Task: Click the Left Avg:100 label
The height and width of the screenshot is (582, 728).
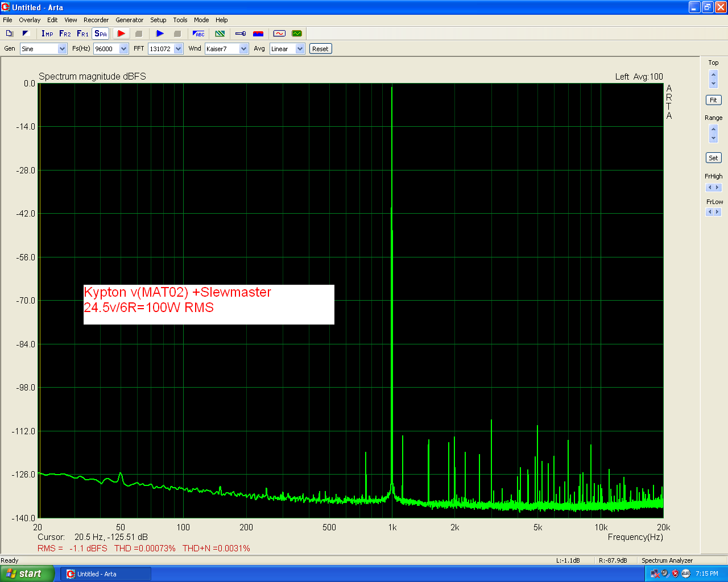Action: click(x=639, y=77)
